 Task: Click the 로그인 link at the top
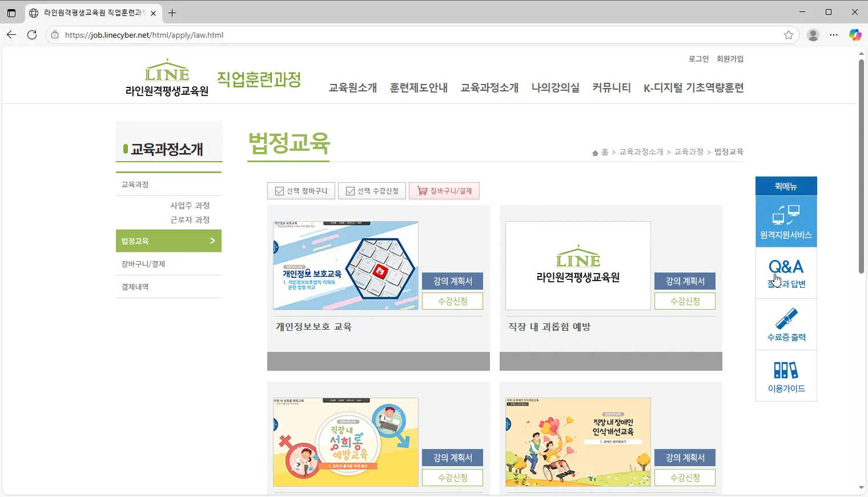pos(698,59)
